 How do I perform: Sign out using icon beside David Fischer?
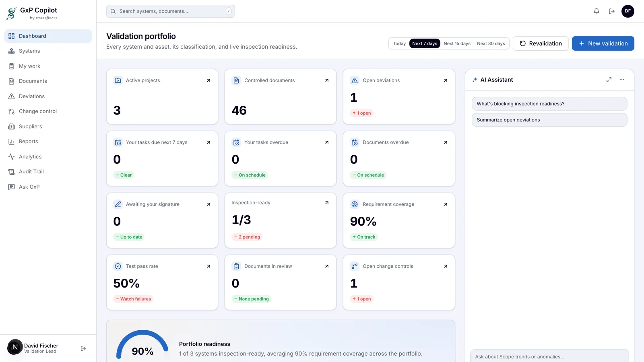pos(83,348)
